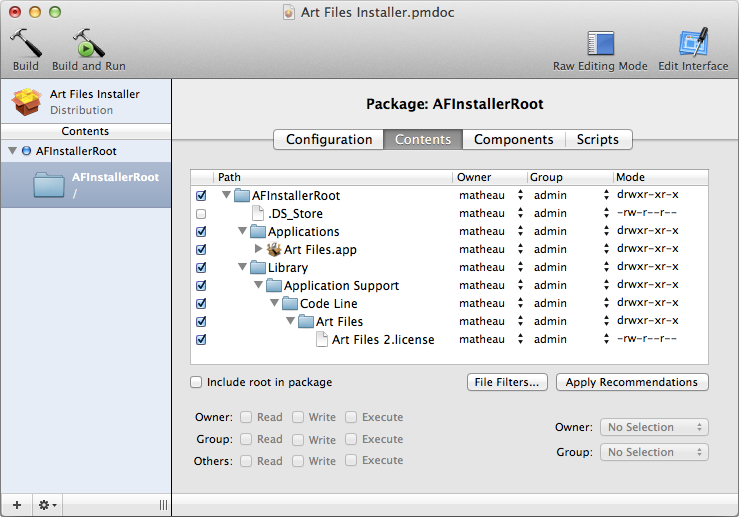
Task: Click the Mode column header
Action: tap(661, 177)
